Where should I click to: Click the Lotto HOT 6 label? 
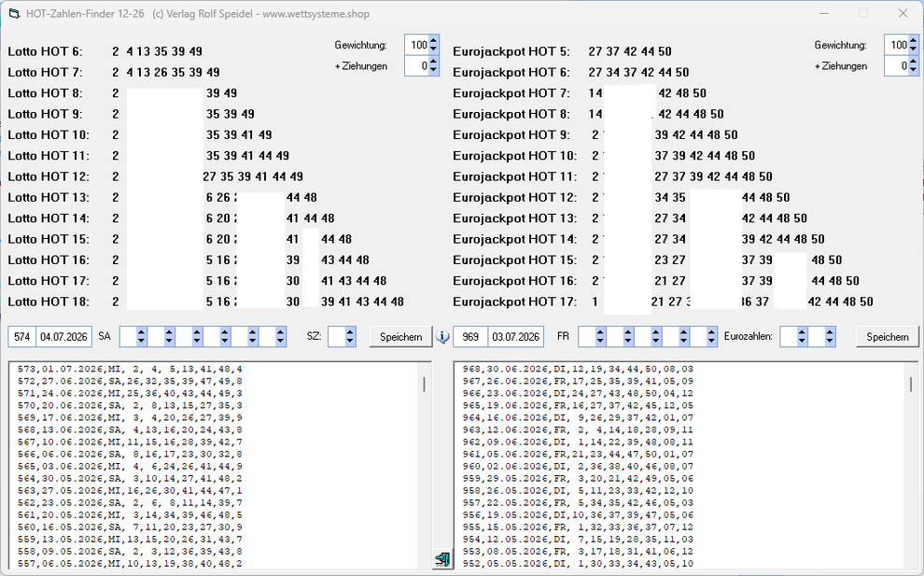(46, 52)
